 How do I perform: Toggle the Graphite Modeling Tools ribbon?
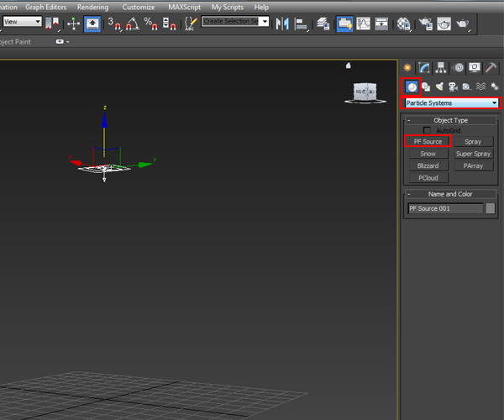tap(344, 24)
